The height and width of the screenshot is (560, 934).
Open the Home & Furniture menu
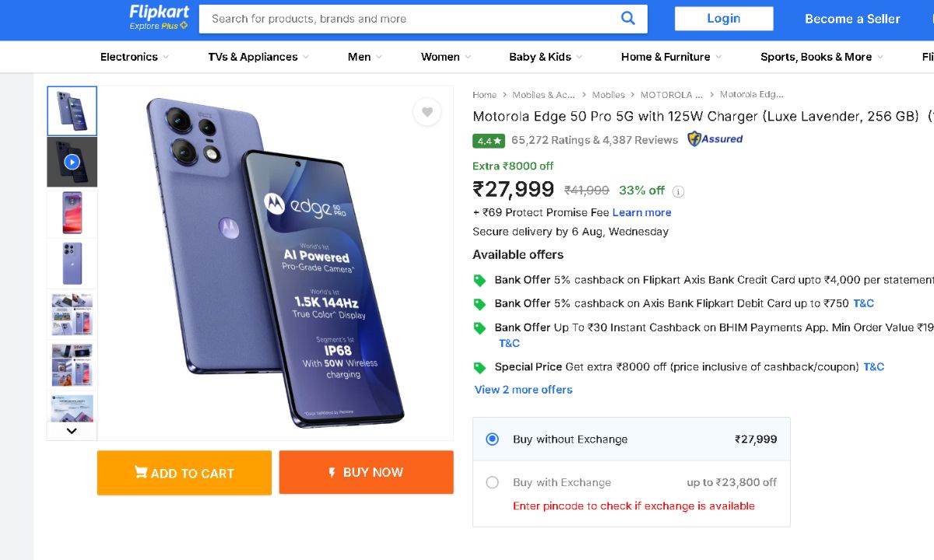coord(665,56)
